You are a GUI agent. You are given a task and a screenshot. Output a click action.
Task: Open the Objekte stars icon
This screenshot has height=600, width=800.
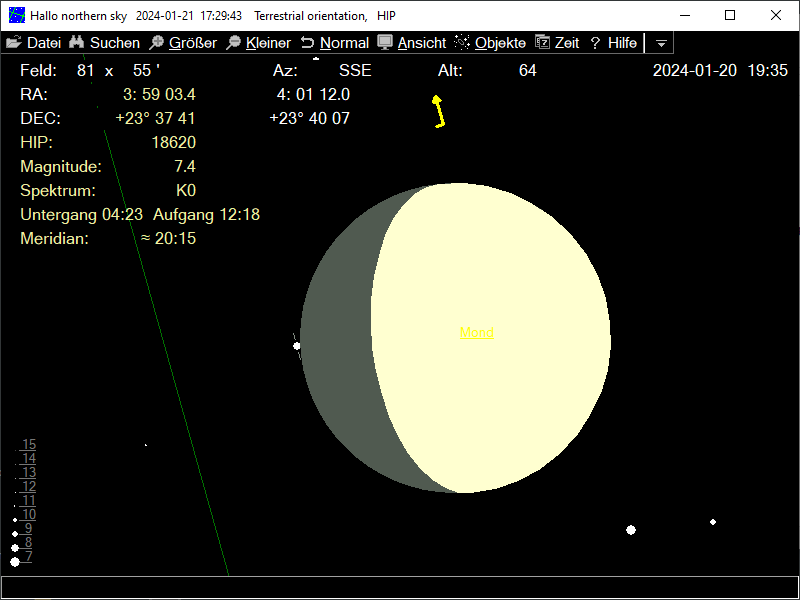462,43
